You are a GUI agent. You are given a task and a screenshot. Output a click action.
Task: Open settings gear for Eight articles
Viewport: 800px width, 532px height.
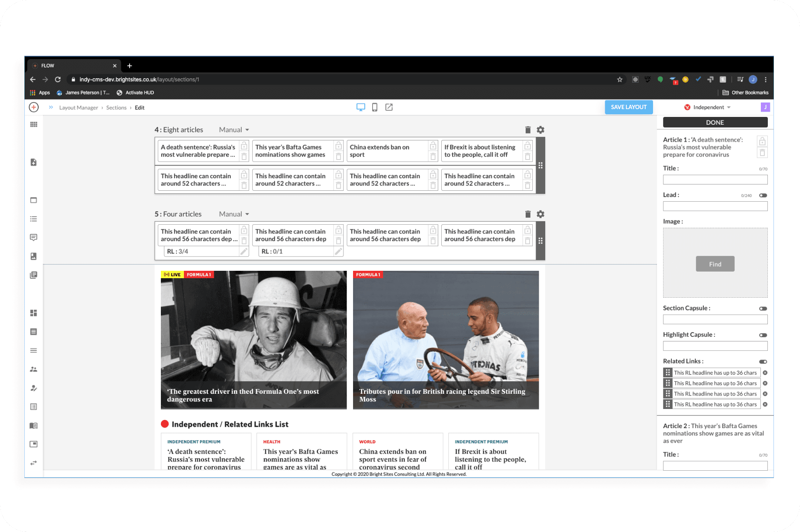click(x=540, y=130)
